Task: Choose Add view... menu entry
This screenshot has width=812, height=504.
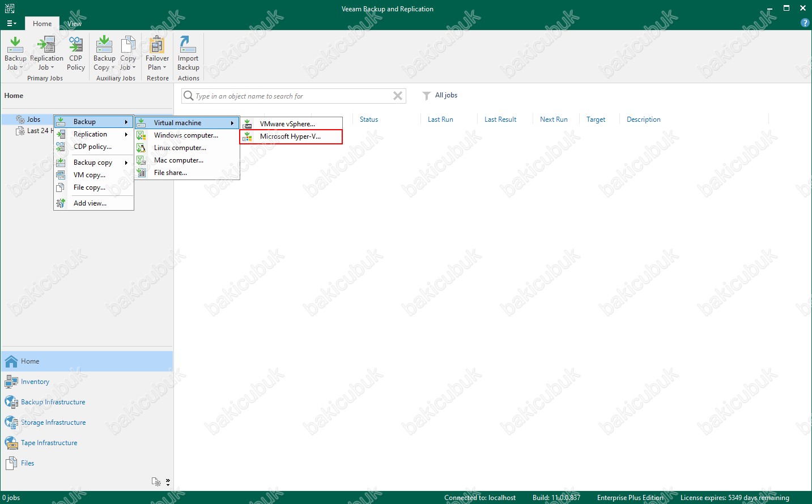Action: coord(93,203)
